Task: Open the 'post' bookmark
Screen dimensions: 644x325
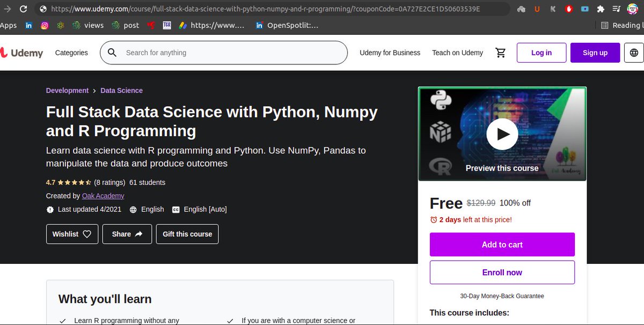Action: (x=125, y=25)
